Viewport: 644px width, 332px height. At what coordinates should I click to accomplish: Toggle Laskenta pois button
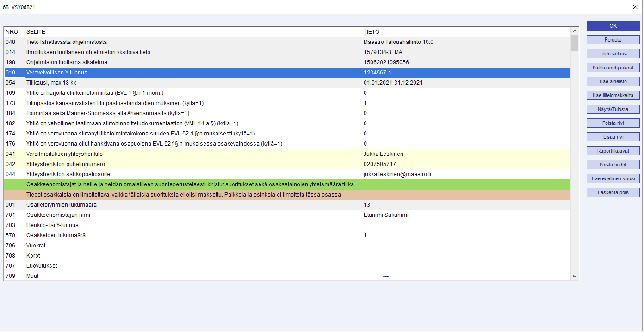(613, 192)
